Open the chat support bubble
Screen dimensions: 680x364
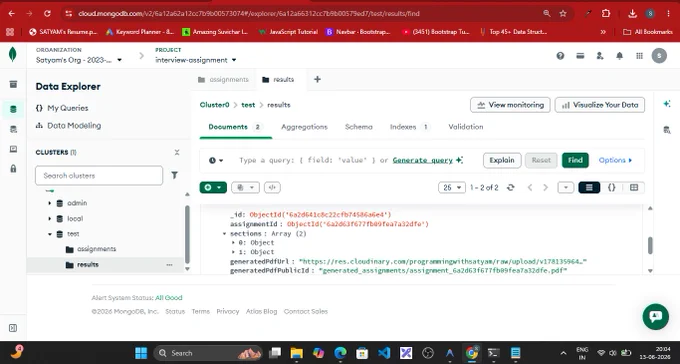656,316
